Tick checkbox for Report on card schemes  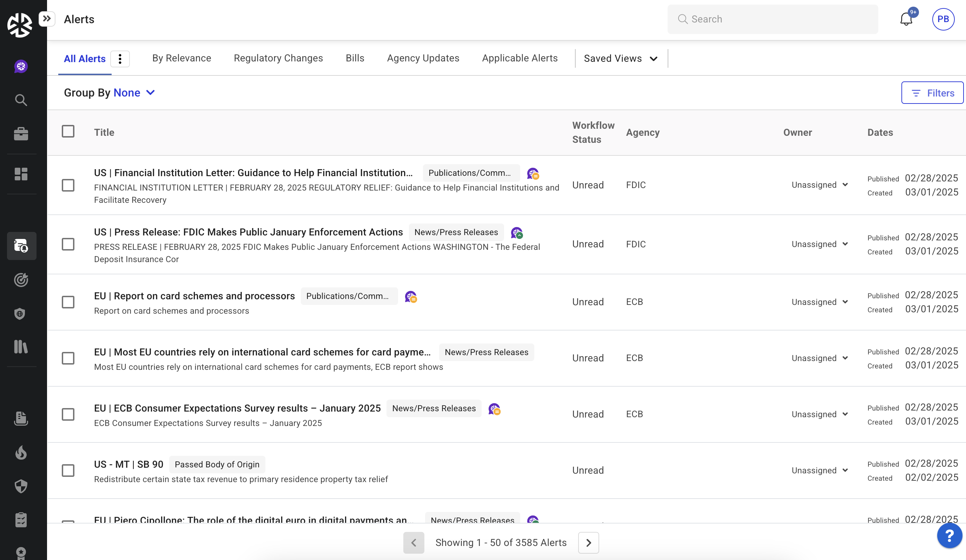pyautogui.click(x=68, y=302)
